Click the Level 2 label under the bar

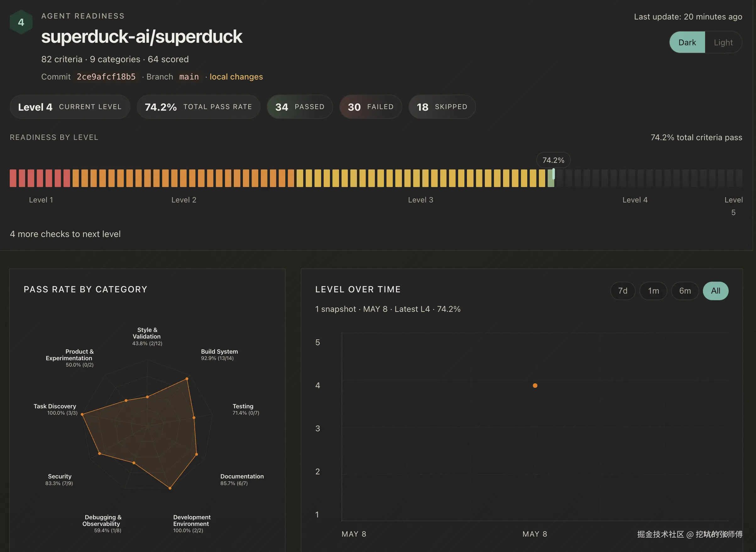pos(184,200)
